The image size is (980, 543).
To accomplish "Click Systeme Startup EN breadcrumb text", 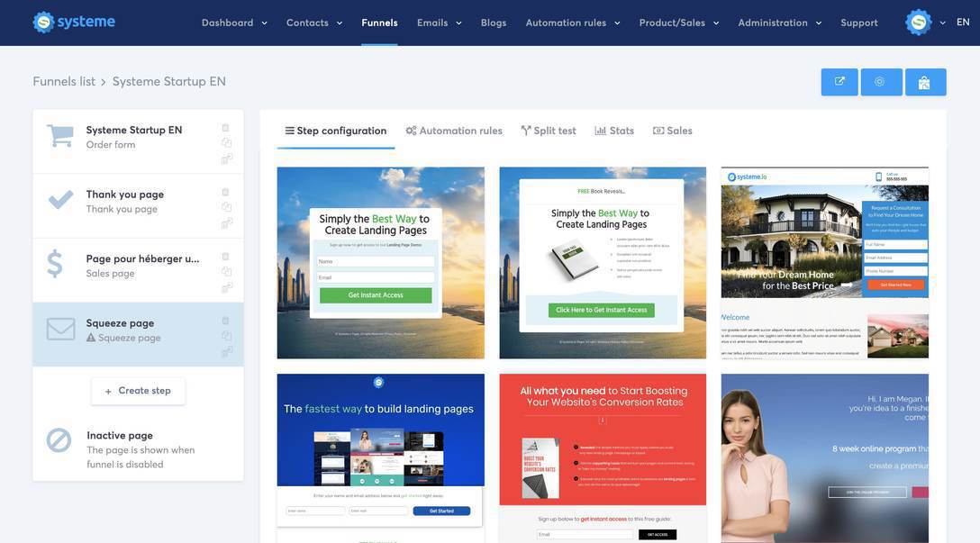I will 168,81.
